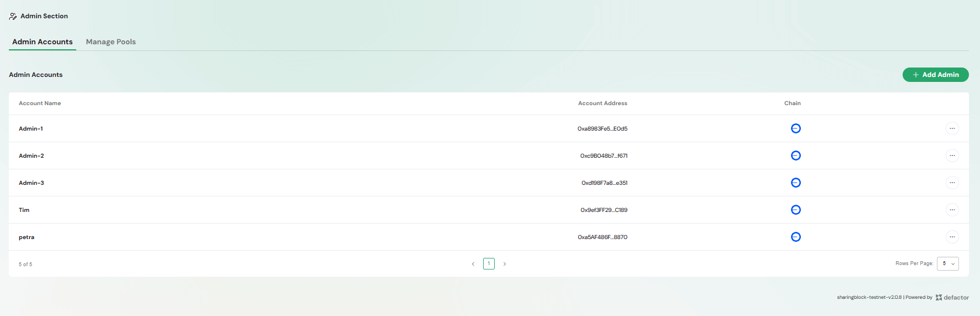The width and height of the screenshot is (980, 316).
Task: Click the Defactor logo in the footer
Action: pyautogui.click(x=952, y=297)
